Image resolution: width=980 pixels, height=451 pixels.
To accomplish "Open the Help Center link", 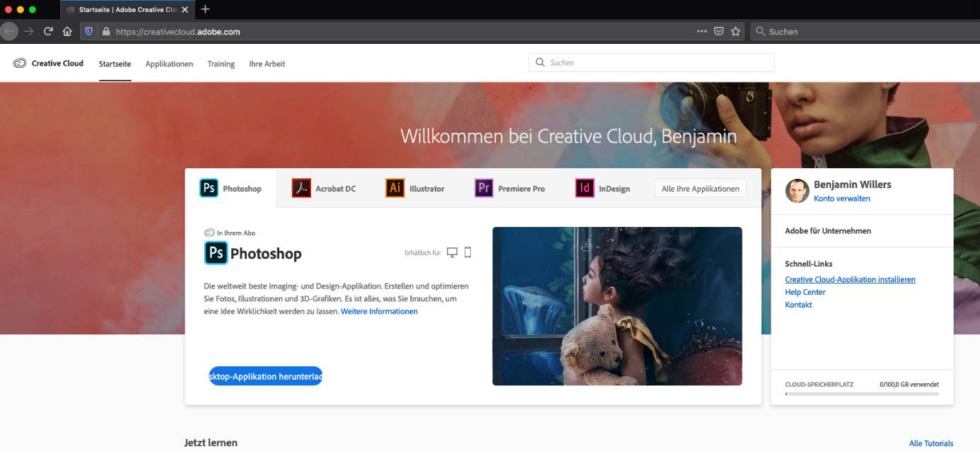I will [x=805, y=292].
